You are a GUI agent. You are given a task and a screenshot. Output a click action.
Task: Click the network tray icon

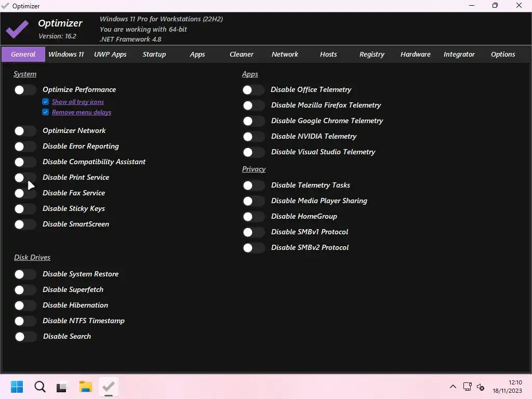tap(467, 387)
